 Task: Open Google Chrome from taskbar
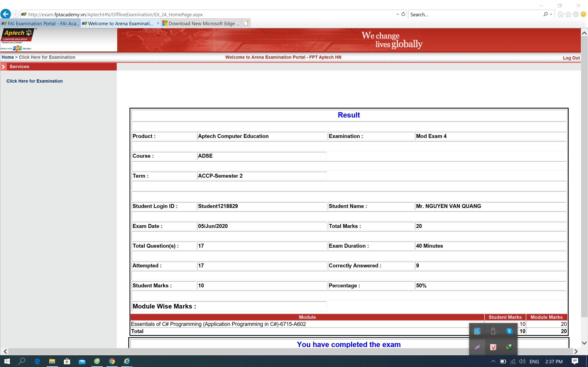click(112, 361)
